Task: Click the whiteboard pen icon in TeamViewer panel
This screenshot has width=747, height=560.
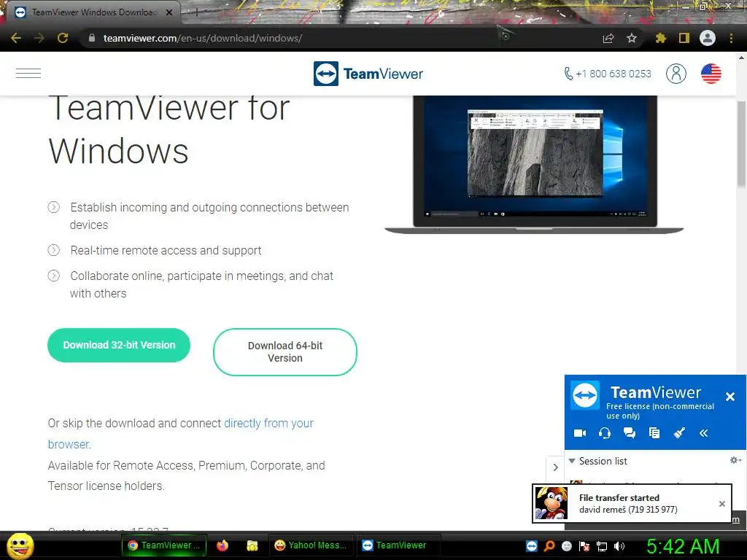Action: pyautogui.click(x=679, y=433)
